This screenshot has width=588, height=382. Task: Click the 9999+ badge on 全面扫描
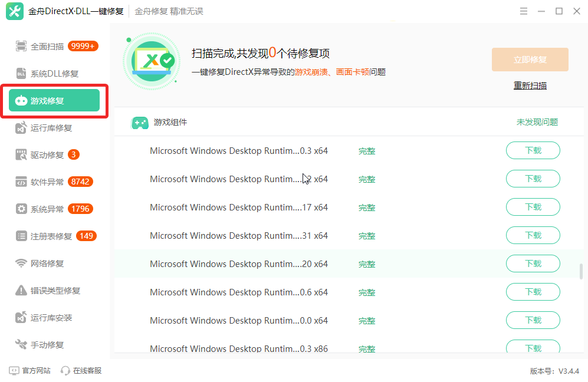click(83, 46)
